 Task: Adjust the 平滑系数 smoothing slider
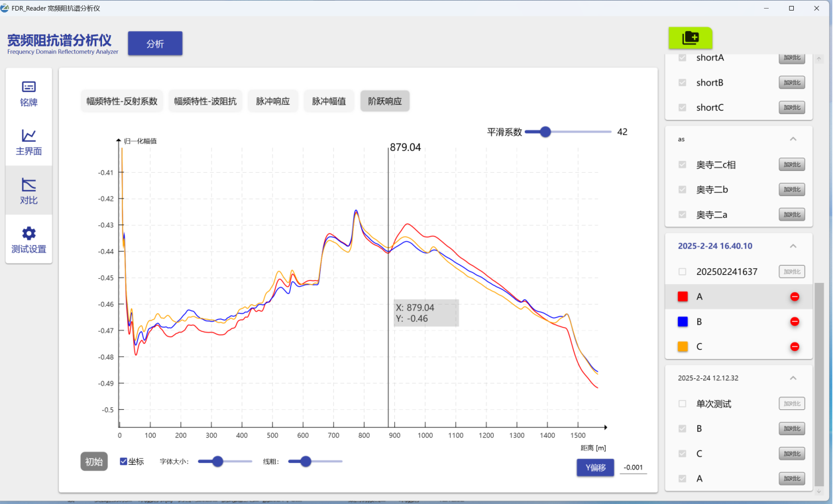tap(545, 131)
